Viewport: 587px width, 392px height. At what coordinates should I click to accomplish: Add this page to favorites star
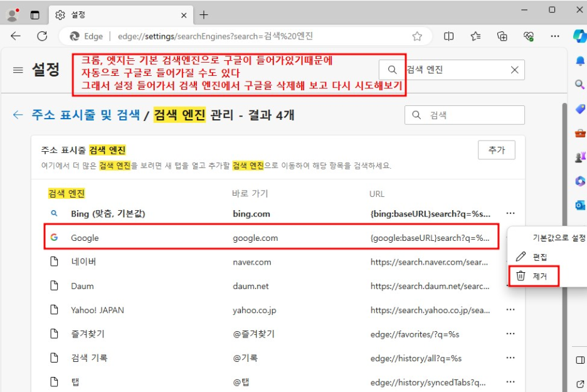pos(417,36)
